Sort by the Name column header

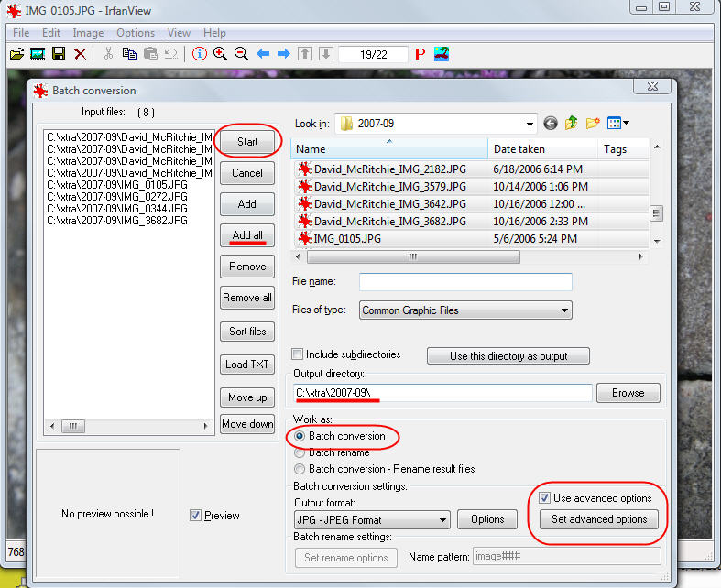[x=389, y=149]
